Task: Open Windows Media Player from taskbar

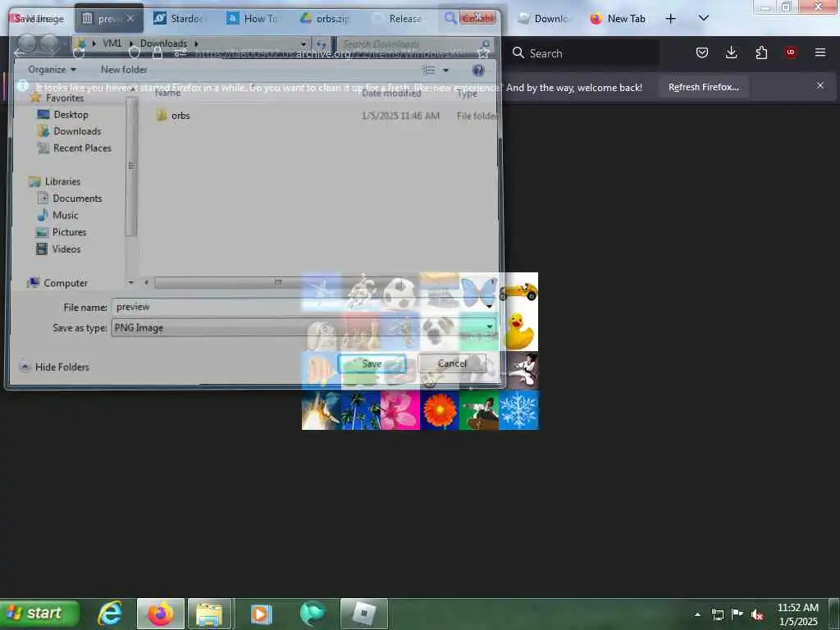Action: pyautogui.click(x=262, y=614)
